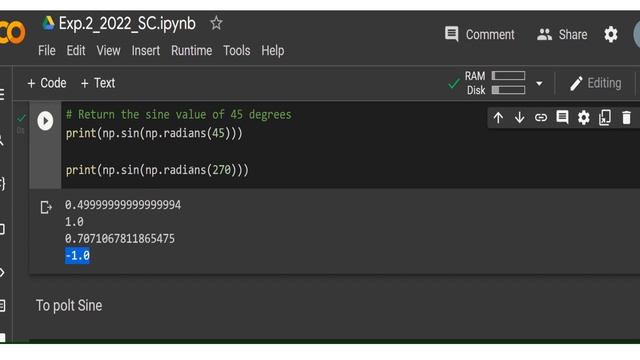Click the output value 0.7071067811865475
This screenshot has height=360, width=640.
coord(120,238)
